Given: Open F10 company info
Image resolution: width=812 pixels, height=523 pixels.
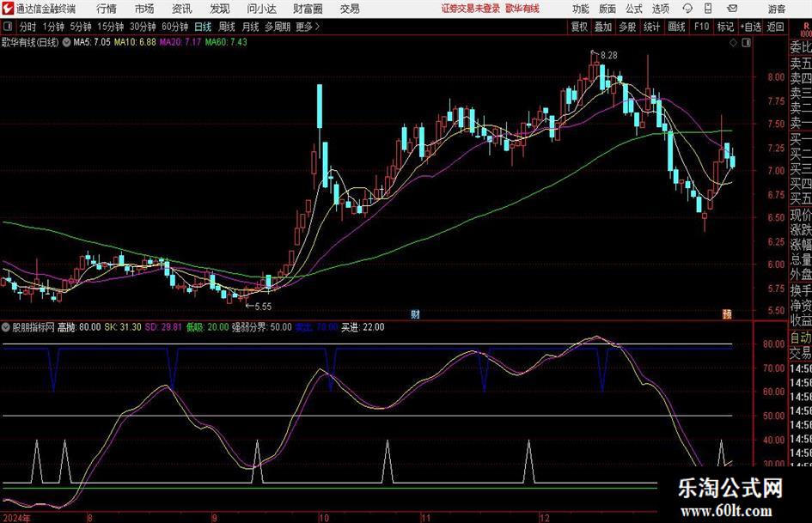Looking at the screenshot, I should pos(701,27).
